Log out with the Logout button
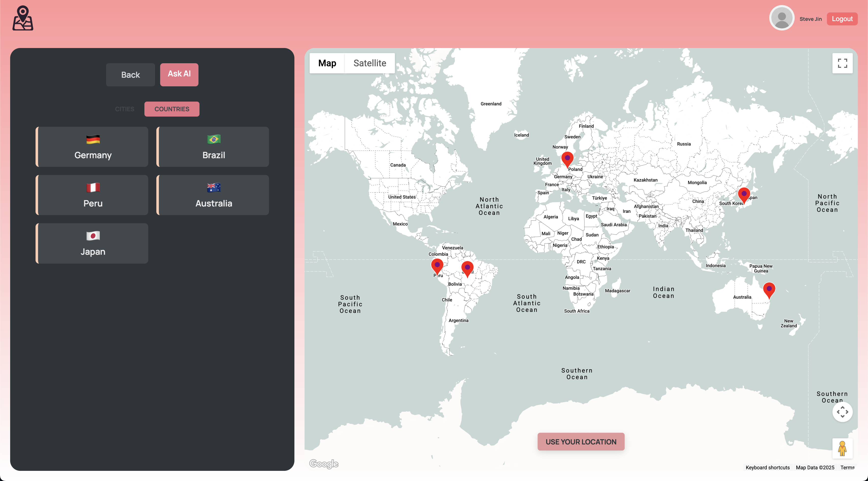868x481 pixels. point(842,19)
